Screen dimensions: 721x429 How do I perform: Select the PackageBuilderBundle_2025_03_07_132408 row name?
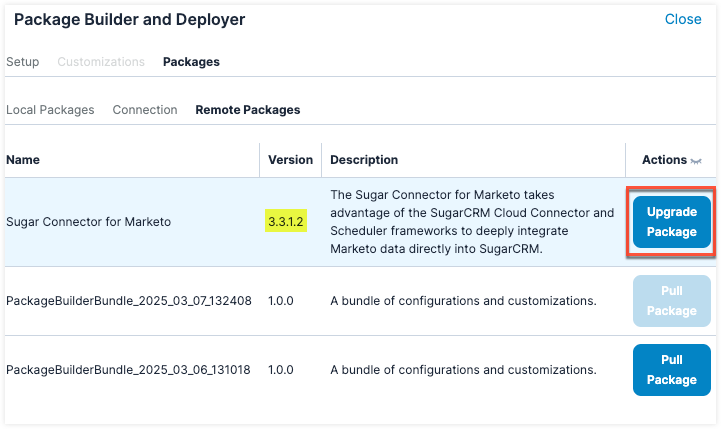point(129,301)
